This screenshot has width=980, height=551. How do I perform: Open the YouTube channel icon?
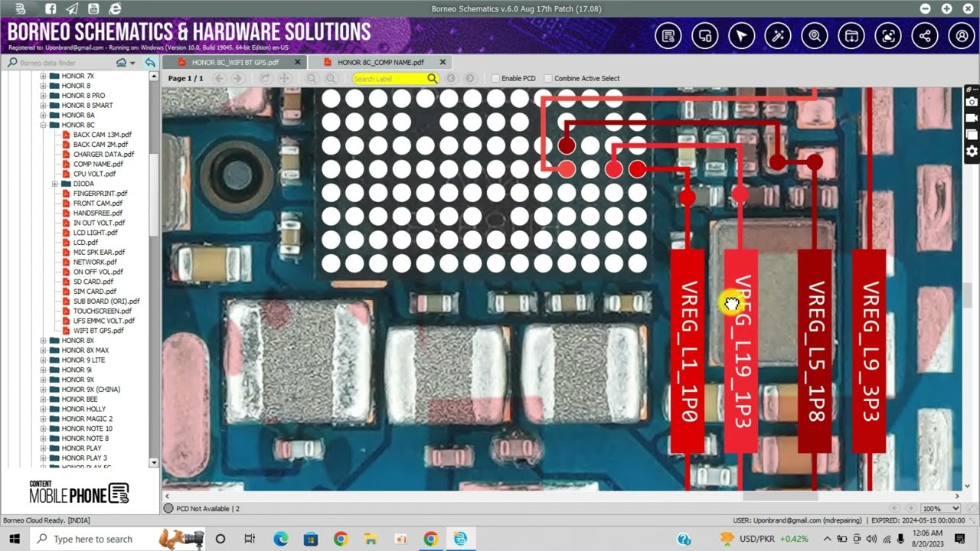(x=93, y=9)
